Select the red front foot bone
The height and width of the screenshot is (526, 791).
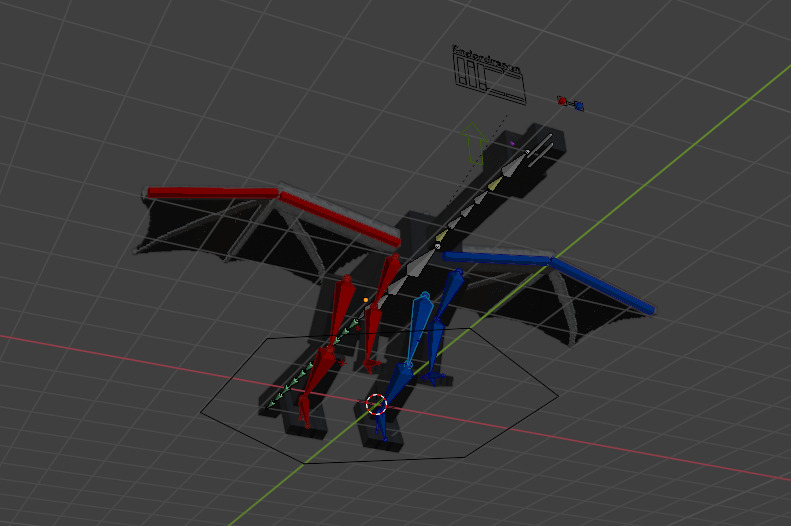pyautogui.click(x=304, y=411)
